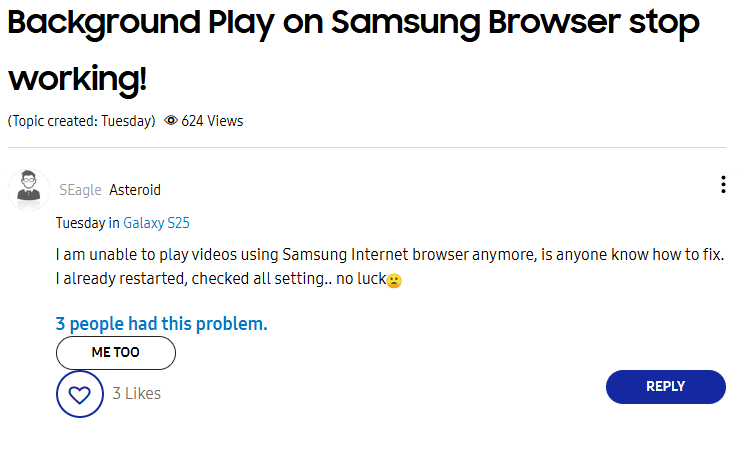Click the 'Background Play on Samsung Browser' heading line
This screenshot has height=457, width=740.
click(x=353, y=25)
